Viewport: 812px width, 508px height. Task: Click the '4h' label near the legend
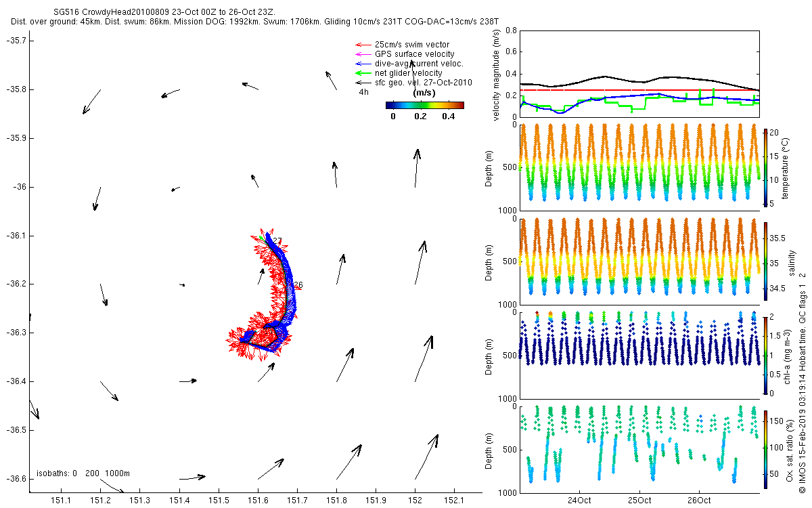(363, 91)
